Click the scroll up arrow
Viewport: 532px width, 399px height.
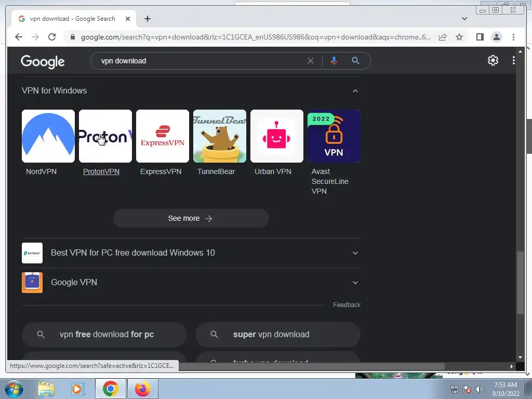(x=520, y=51)
